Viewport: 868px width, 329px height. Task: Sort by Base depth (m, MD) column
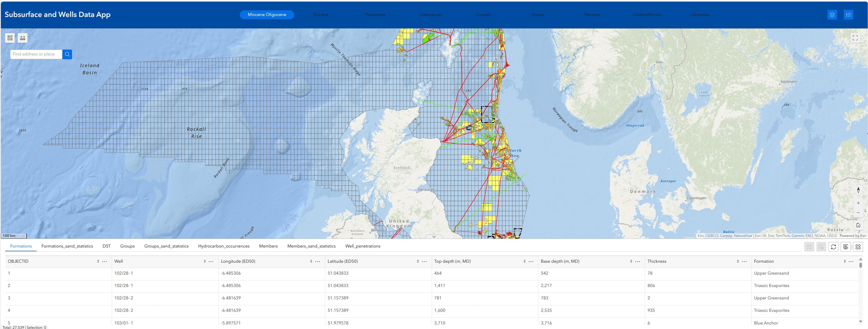pos(631,261)
